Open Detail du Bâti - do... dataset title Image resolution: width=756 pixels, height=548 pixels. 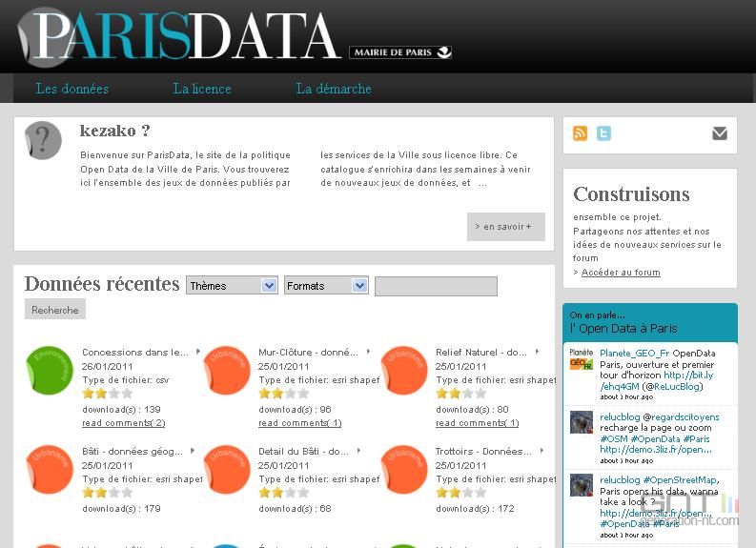tap(303, 452)
